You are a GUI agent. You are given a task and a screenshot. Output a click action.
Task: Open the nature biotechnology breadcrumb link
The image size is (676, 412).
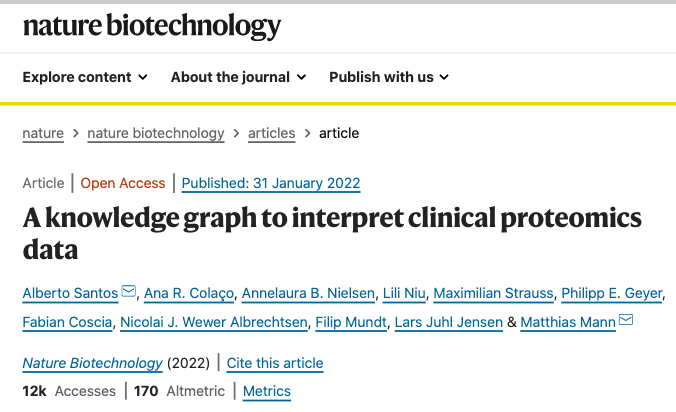coord(156,133)
